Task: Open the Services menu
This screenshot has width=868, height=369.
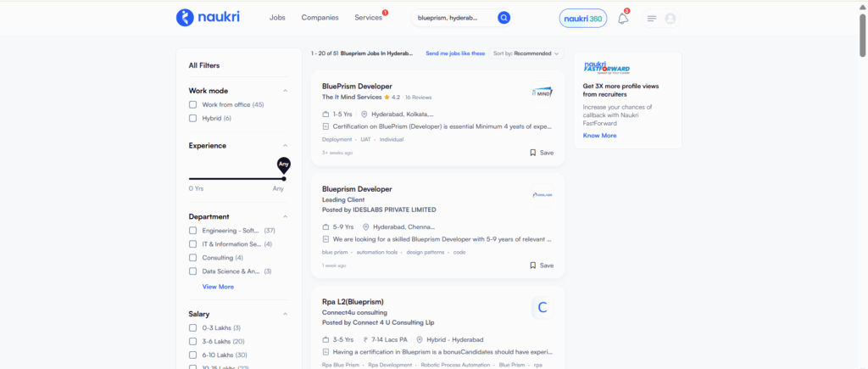Action: pos(368,18)
